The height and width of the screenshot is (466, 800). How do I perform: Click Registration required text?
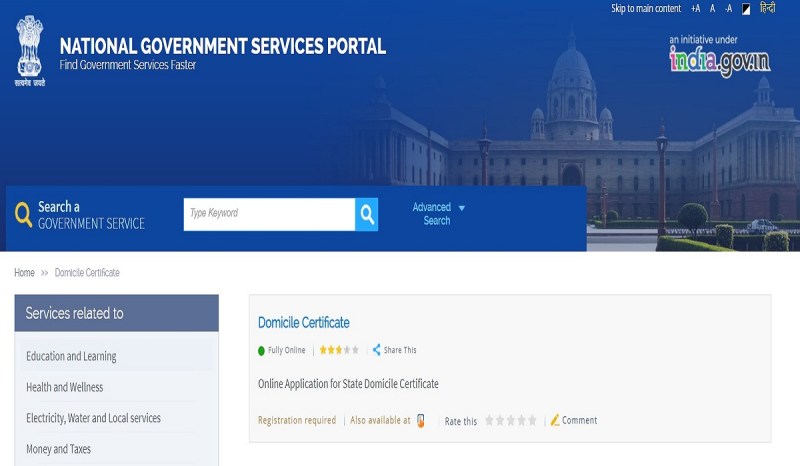(296, 420)
